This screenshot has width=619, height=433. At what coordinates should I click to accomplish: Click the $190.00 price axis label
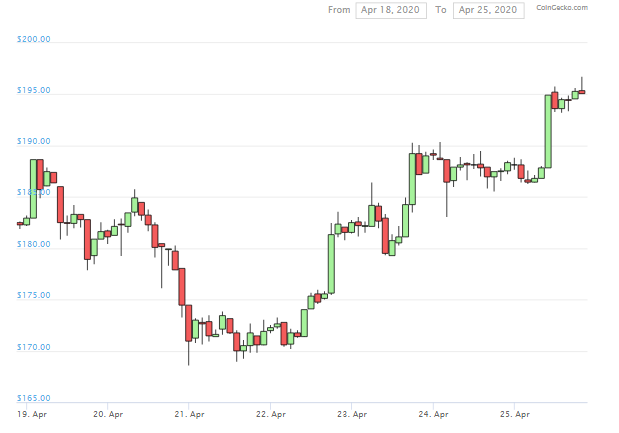pyautogui.click(x=34, y=142)
